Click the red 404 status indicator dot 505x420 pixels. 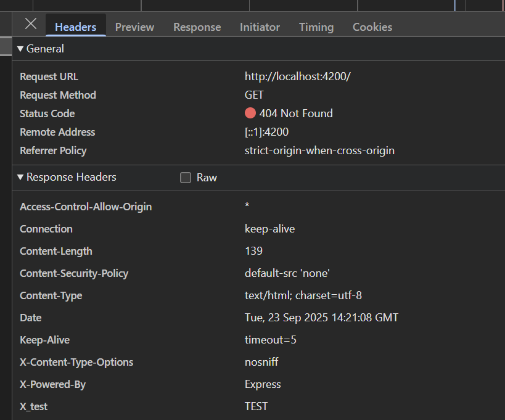(x=250, y=113)
